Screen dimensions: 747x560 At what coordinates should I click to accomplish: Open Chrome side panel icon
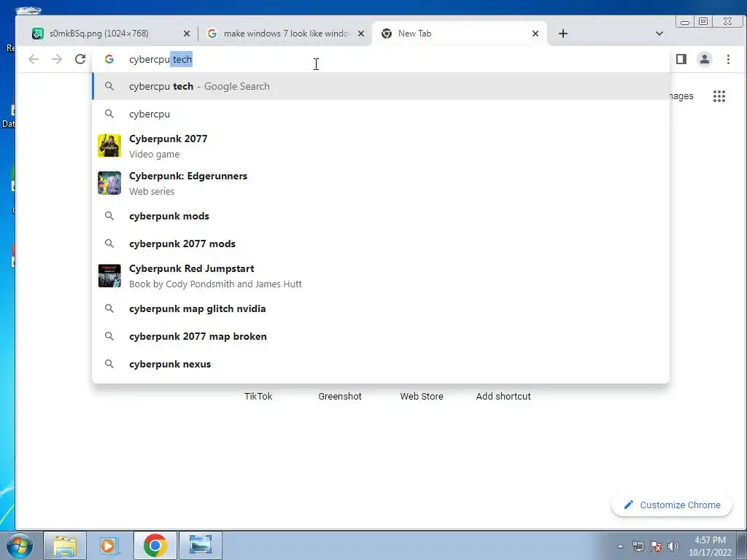pyautogui.click(x=681, y=59)
